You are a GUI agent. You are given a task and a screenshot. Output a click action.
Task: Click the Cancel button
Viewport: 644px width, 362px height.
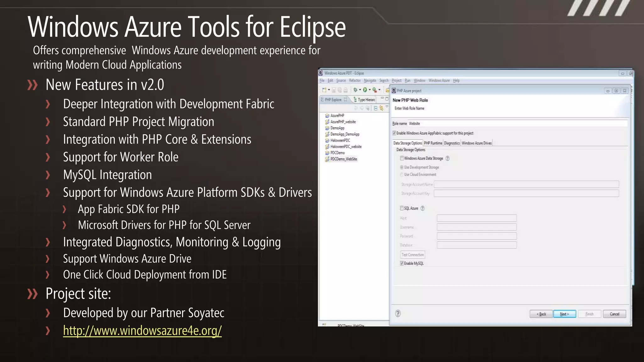(614, 314)
